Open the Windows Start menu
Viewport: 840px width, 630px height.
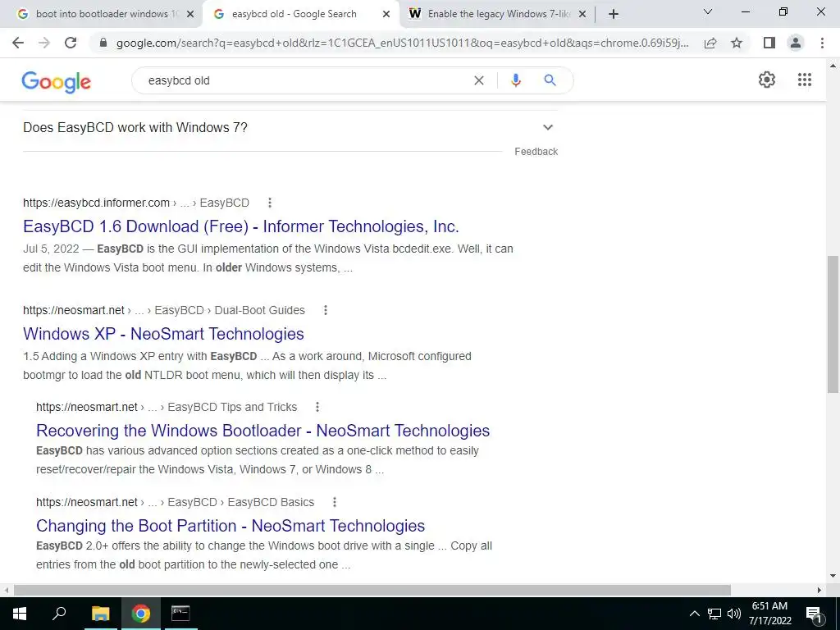[x=20, y=614]
